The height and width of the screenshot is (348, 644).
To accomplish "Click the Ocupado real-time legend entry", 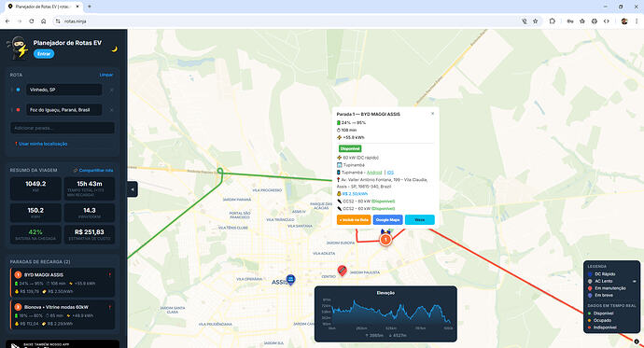I will click(599, 321).
